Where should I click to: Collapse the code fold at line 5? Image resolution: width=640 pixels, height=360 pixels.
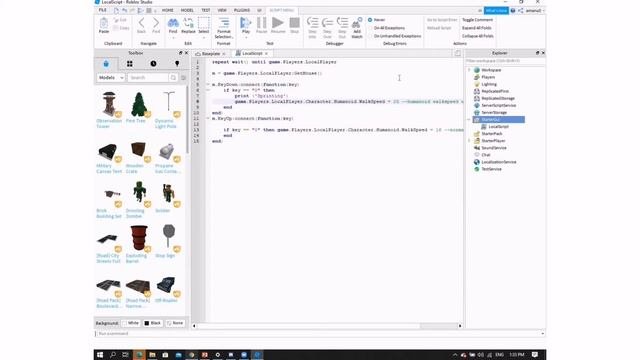click(x=208, y=84)
